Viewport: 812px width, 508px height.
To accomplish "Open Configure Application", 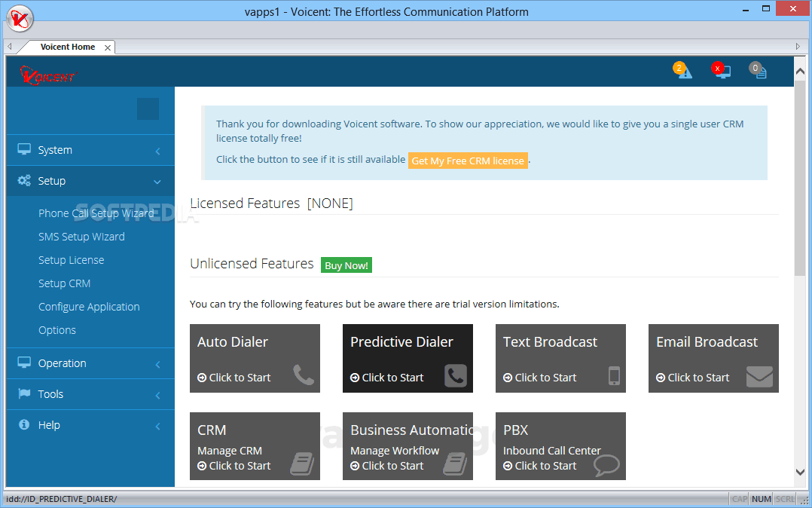I will (x=89, y=307).
